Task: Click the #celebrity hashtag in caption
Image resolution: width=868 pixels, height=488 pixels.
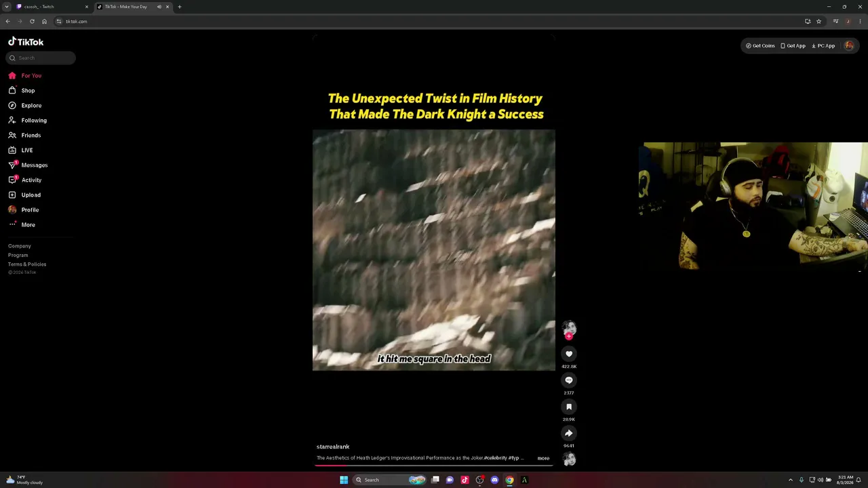Action: point(495,458)
